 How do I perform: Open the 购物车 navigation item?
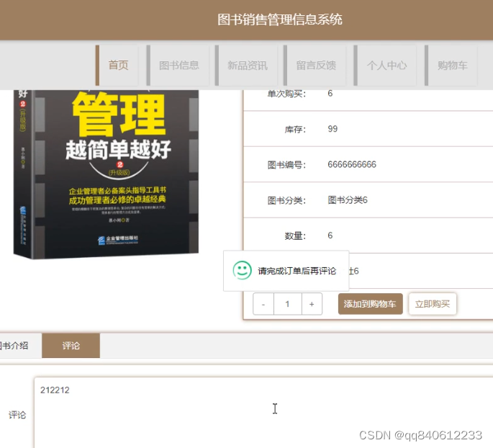point(451,66)
